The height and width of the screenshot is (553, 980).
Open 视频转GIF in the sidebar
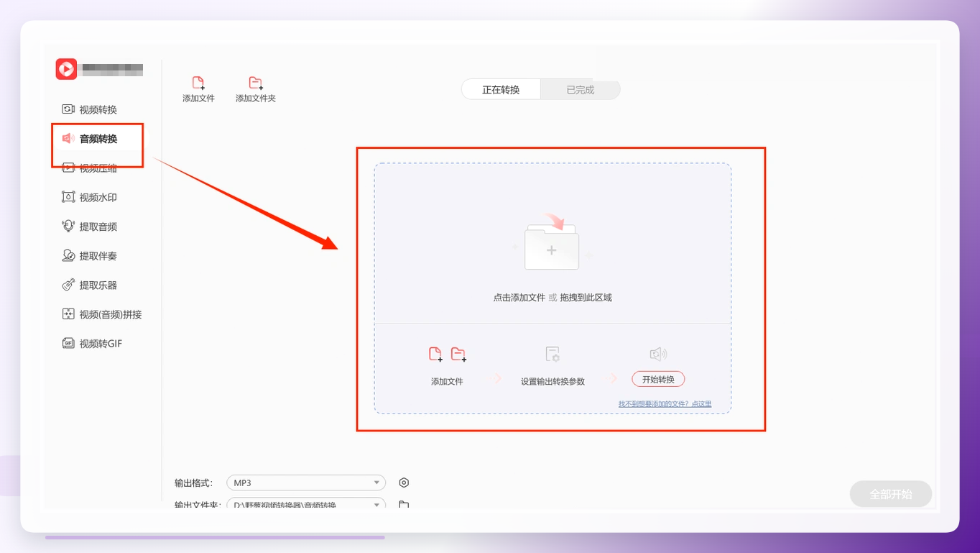92,344
